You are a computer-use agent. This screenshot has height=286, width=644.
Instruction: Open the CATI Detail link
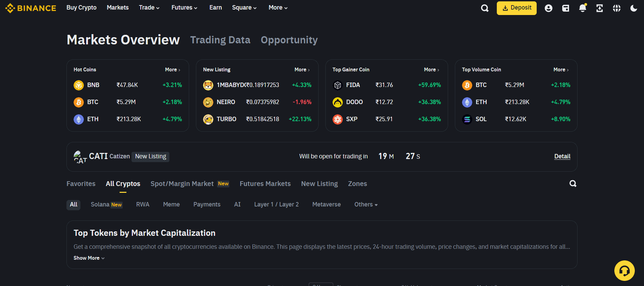(x=562, y=156)
